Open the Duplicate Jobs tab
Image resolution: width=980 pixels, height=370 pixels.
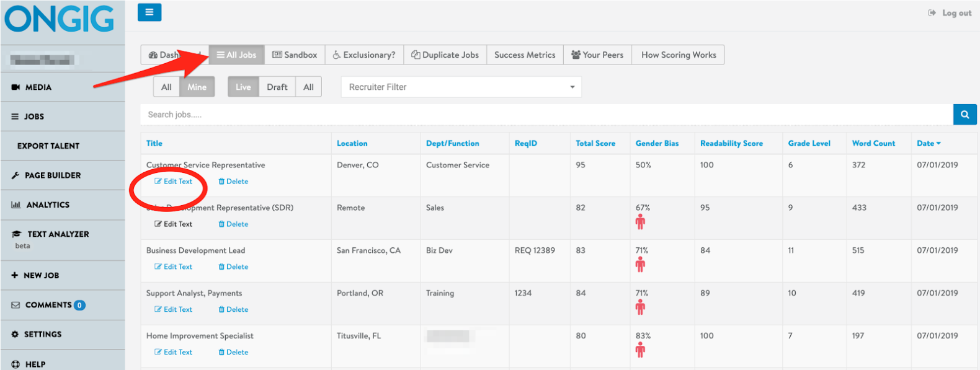[445, 55]
